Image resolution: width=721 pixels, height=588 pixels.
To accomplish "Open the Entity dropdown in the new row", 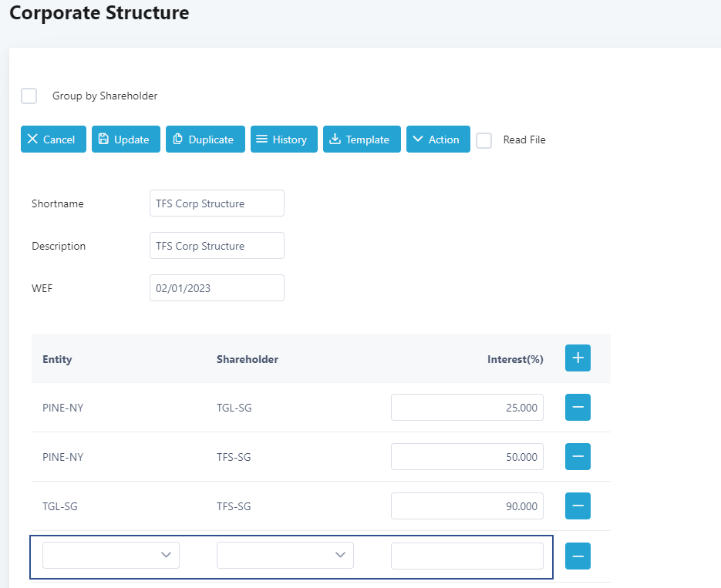I will coord(111,556).
